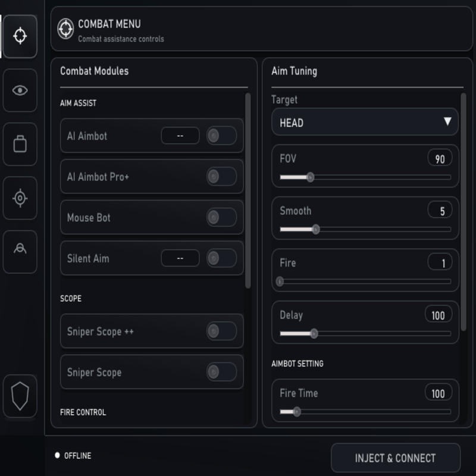Screen dimensions: 476x476
Task: Click the FOV value box showing 90
Action: pyautogui.click(x=440, y=158)
